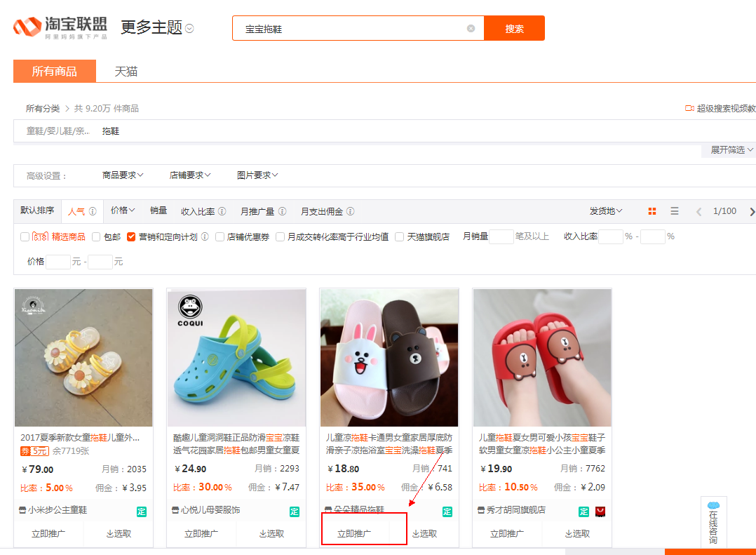756x555 pixels.
Task: Click the search field containing 宝宝拖鞋
Action: 358,29
